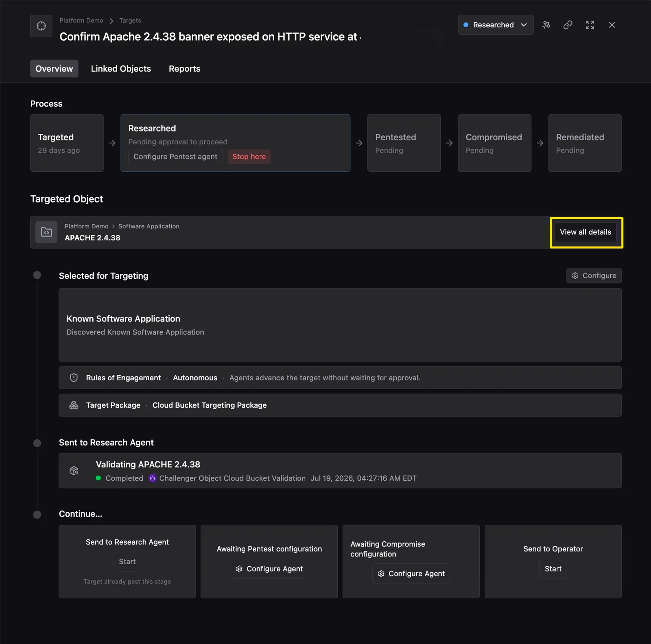Open the Linked Objects tab
Screen dimensions: 651x644
point(121,69)
